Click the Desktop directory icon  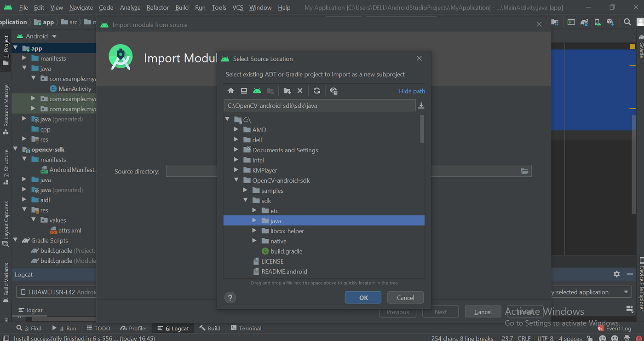244,91
